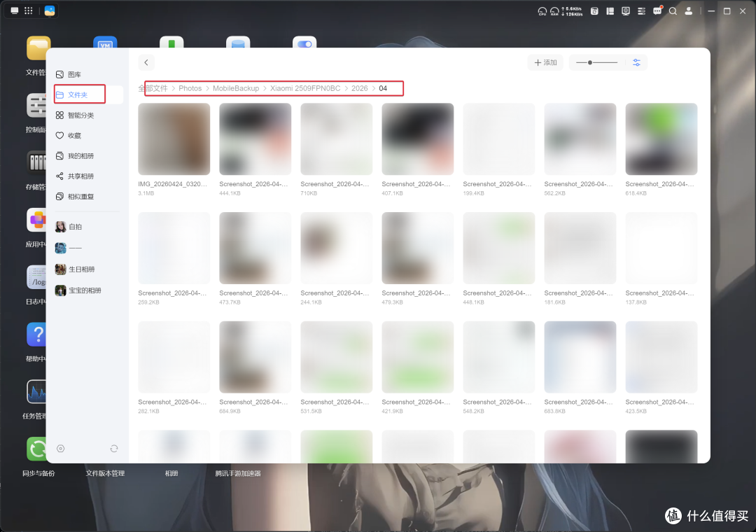Click the network speed indicator
Viewport: 756px width, 532px height.
click(x=572, y=11)
